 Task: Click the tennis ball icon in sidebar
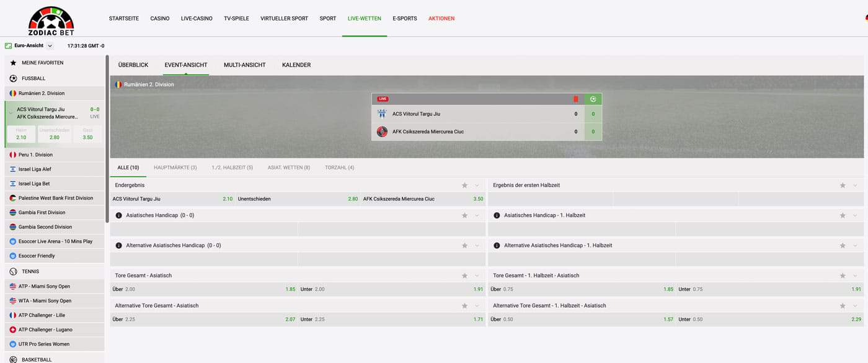(x=13, y=271)
